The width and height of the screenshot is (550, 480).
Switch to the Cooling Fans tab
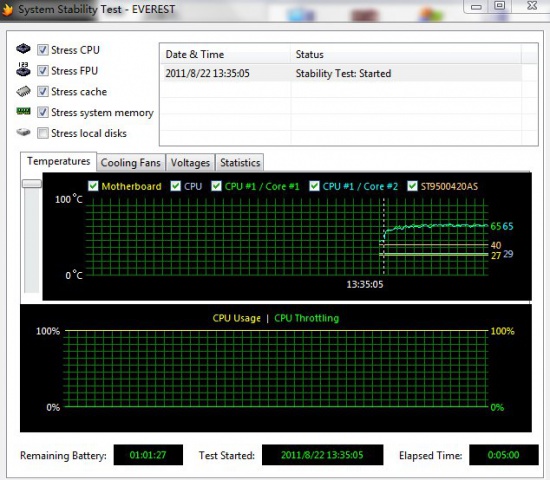click(130, 163)
